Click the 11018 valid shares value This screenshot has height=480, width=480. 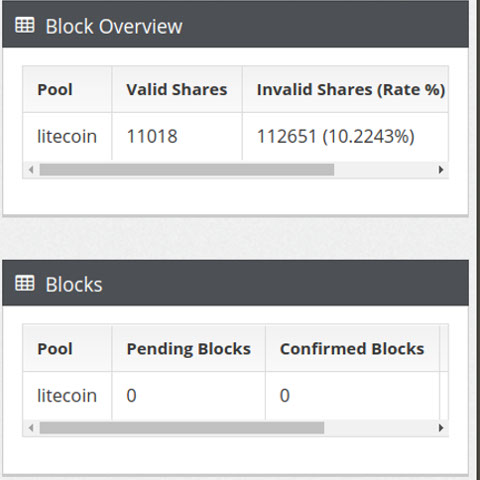point(152,136)
